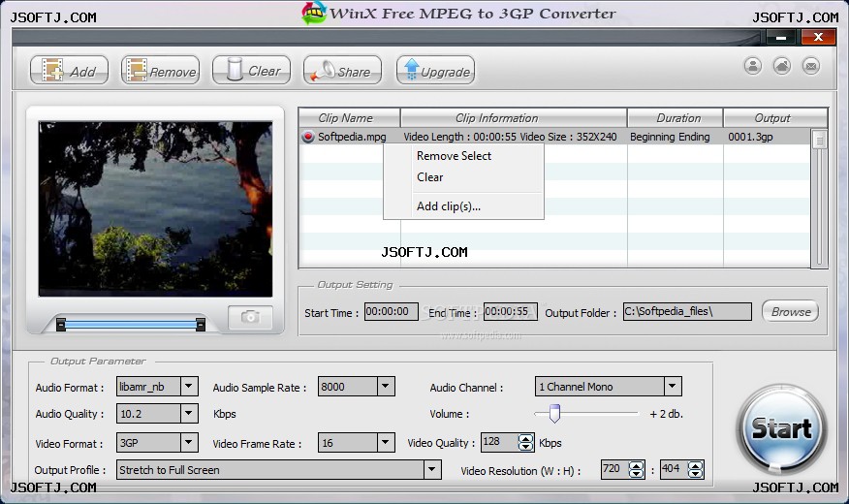Increase video resolution width value

636,465
